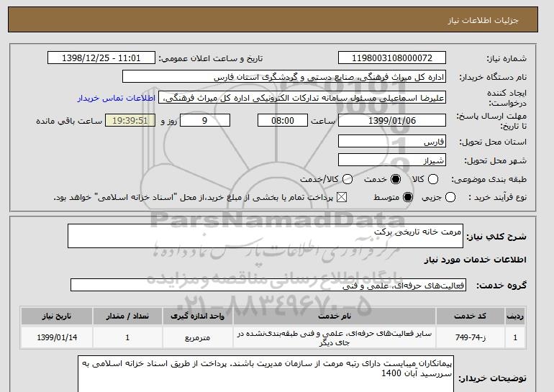Click the اطلاعات خدمات مورد نیاز section heading
The image size is (554, 392).
(x=475, y=260)
